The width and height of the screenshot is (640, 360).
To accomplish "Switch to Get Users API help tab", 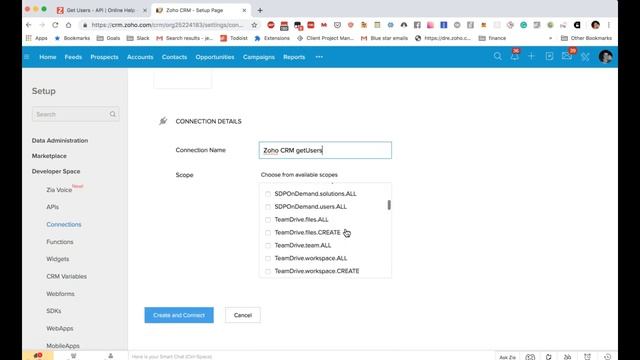I will coord(100,10).
